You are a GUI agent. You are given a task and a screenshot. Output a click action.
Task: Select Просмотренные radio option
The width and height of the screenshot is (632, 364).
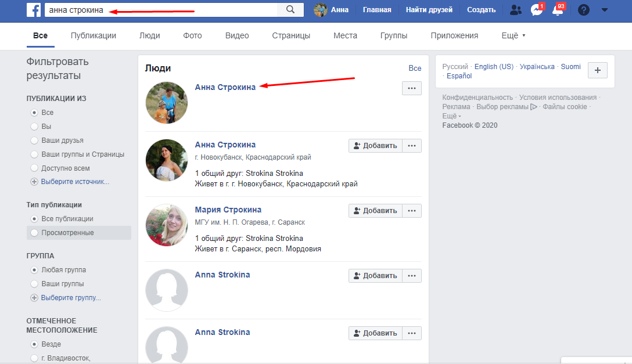[34, 233]
